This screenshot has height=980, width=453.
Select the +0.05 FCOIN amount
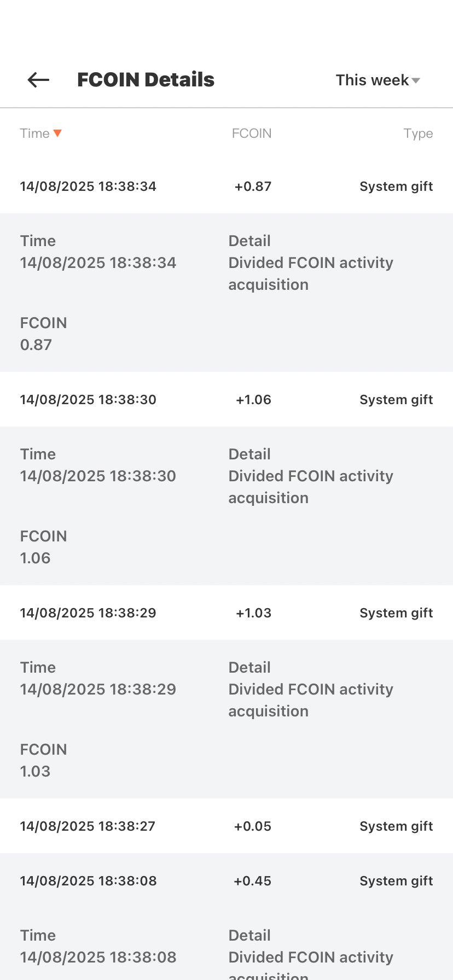click(253, 826)
